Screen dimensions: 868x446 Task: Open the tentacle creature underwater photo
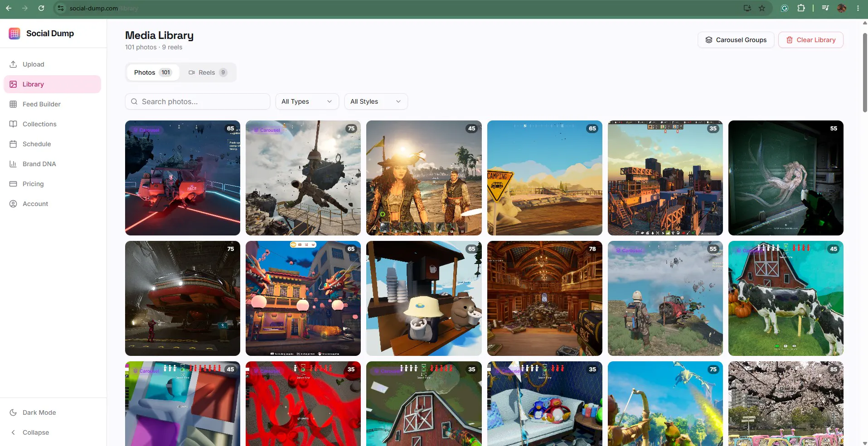786,178
